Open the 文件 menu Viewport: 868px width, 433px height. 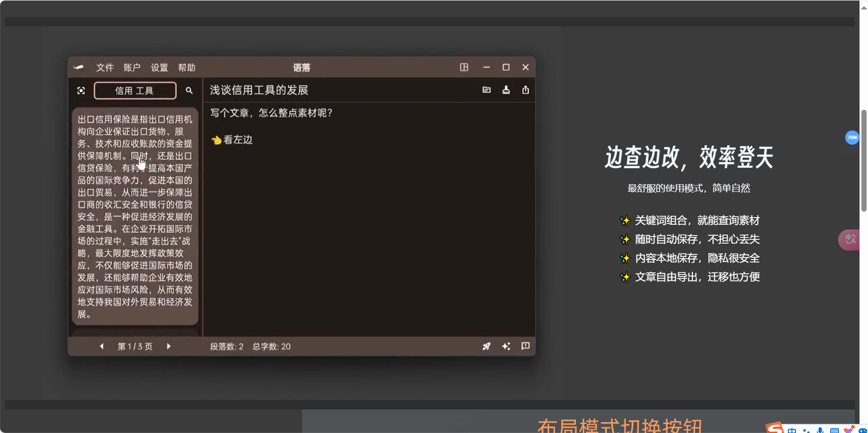[105, 67]
